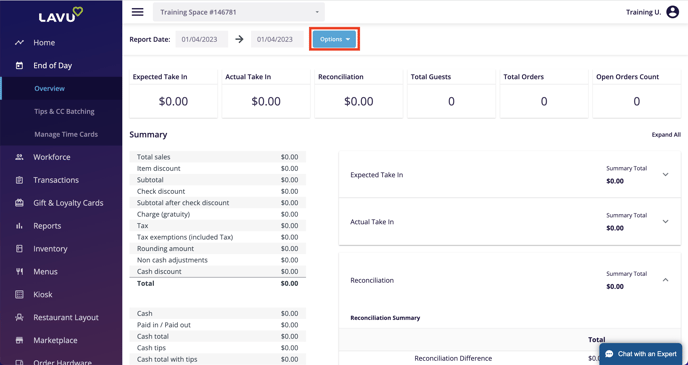Click the Home trend-line icon
The image size is (688, 365).
(19, 43)
